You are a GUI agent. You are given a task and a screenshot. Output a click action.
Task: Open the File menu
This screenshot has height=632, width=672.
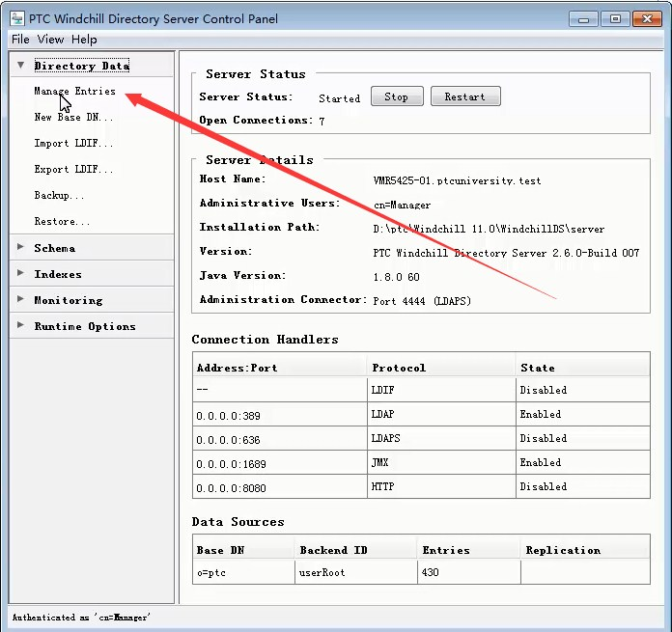(x=20, y=40)
